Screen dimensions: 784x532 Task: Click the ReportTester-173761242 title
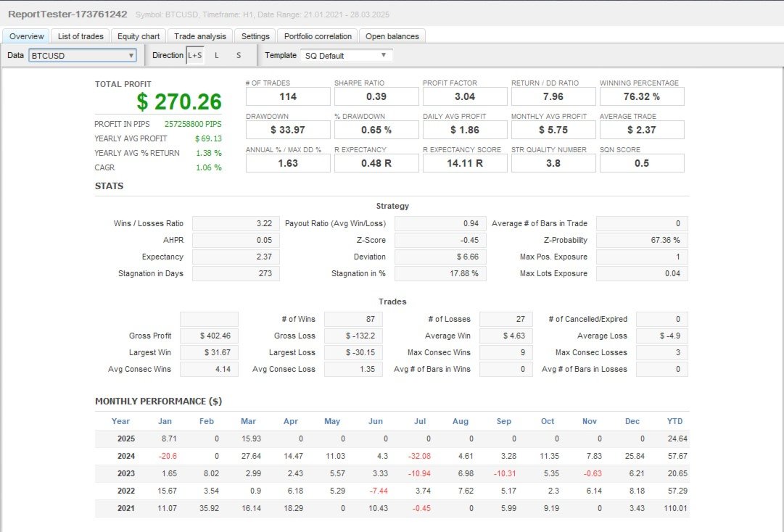(x=67, y=14)
